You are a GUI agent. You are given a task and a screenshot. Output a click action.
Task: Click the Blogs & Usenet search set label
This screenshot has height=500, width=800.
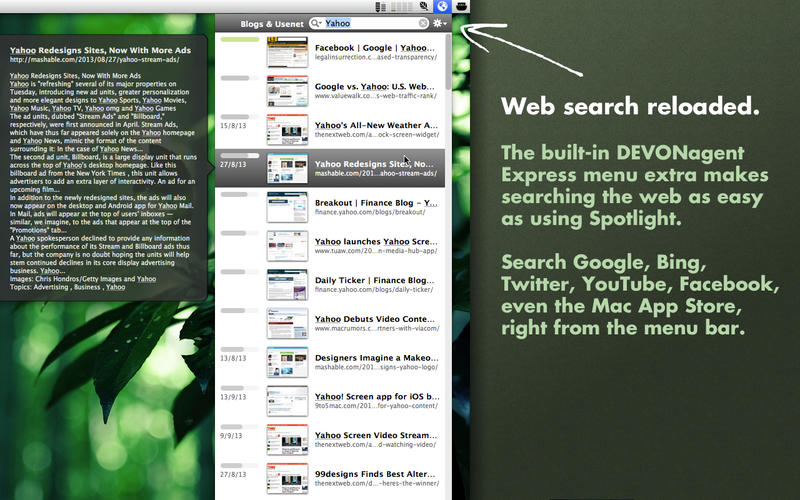(x=272, y=24)
